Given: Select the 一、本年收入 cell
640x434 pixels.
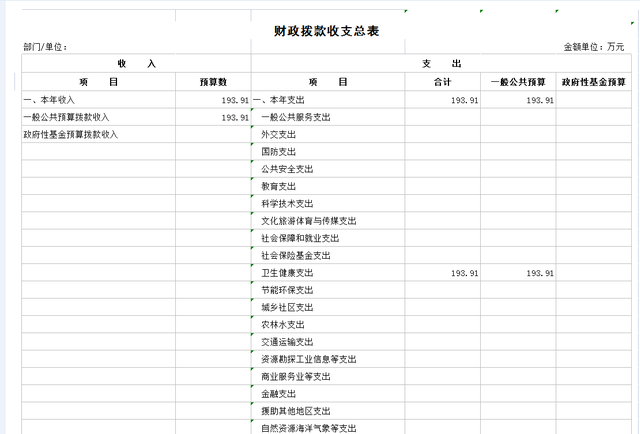Looking at the screenshot, I should 50,100.
